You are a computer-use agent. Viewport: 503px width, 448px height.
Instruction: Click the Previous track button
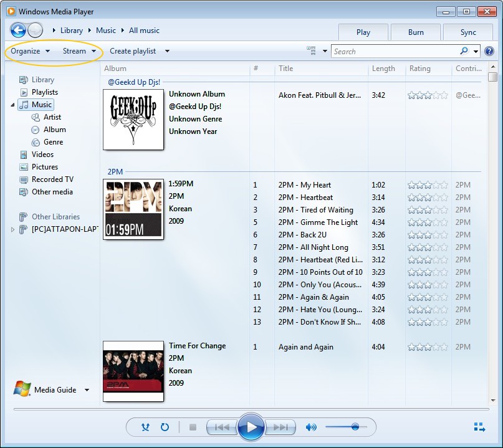222,427
